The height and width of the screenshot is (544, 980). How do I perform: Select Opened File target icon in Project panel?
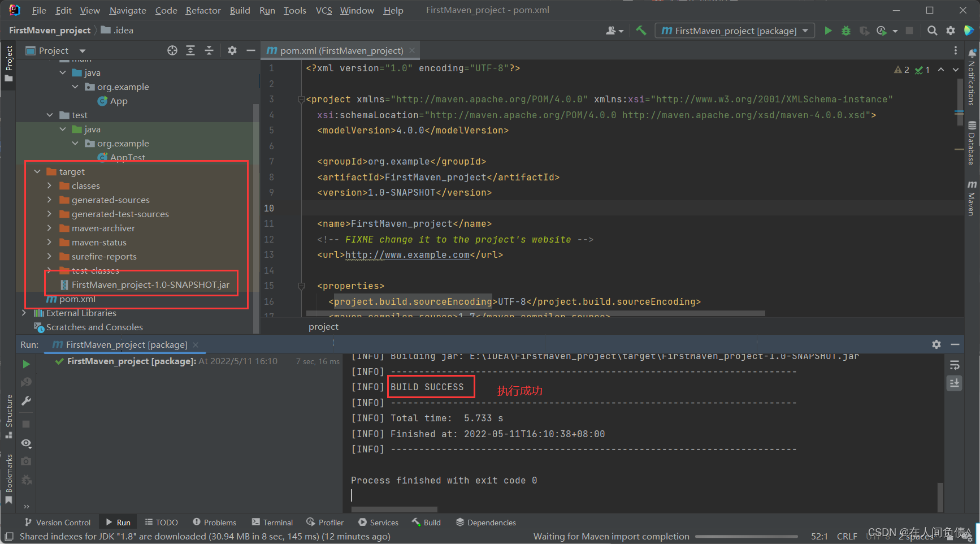coord(172,50)
